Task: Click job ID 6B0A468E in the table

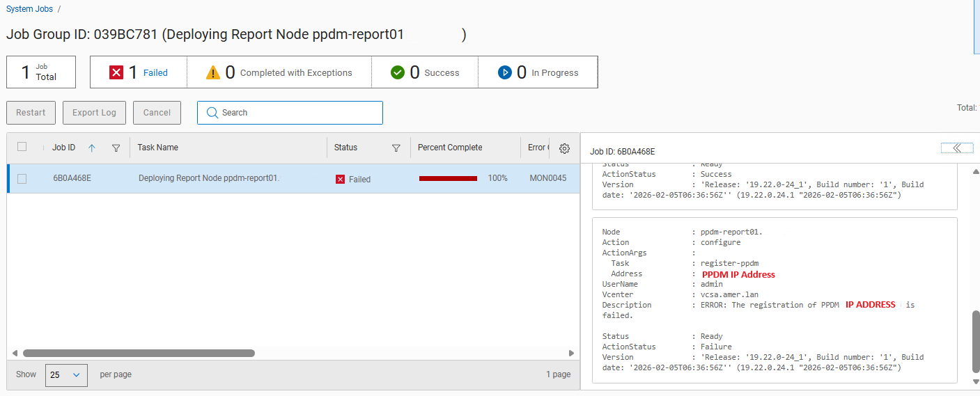Action: click(x=72, y=178)
